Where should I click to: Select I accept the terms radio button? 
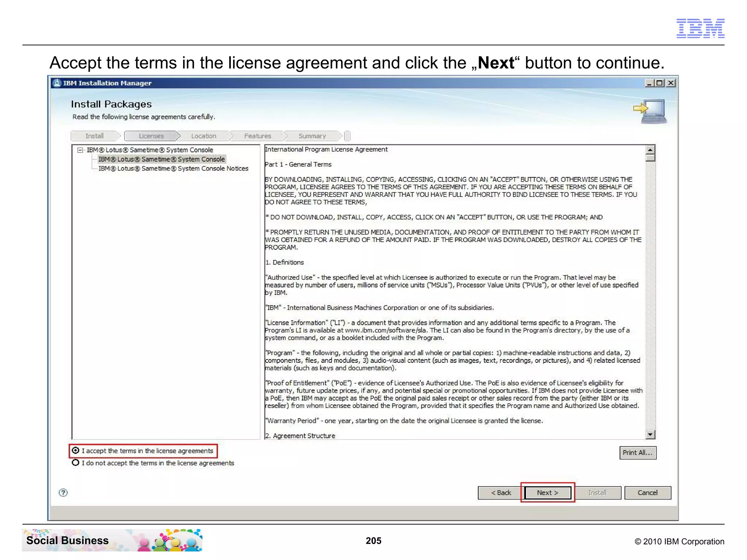[76, 451]
